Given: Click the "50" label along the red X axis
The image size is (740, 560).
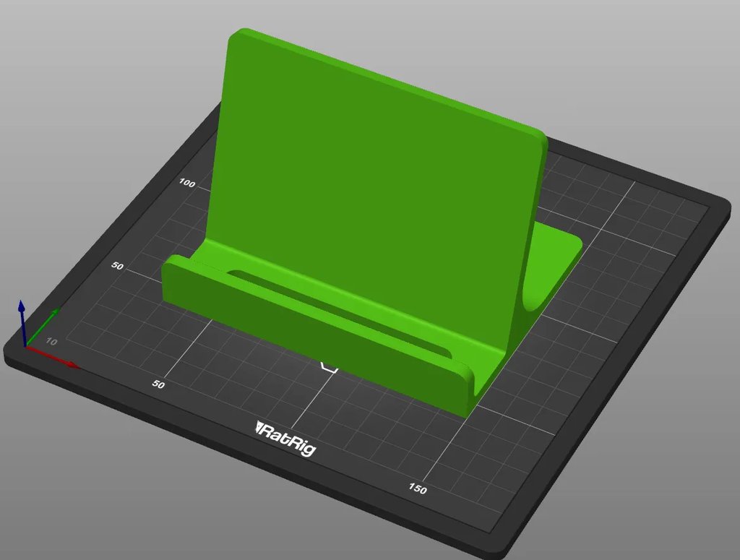Looking at the screenshot, I should pyautogui.click(x=158, y=385).
